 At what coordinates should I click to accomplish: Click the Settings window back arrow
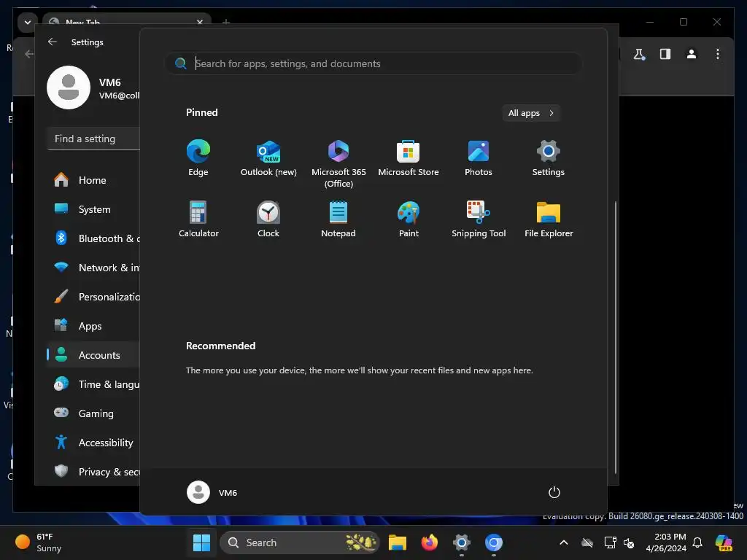(x=53, y=42)
